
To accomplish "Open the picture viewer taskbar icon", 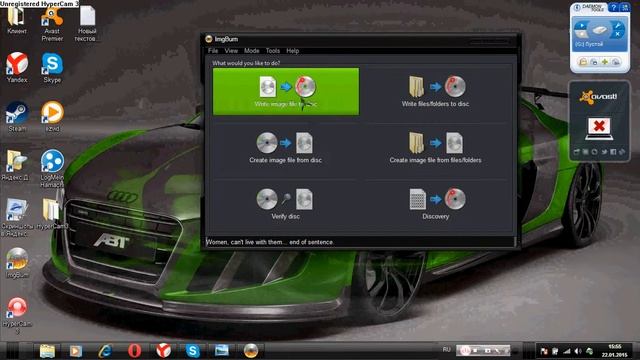I will tap(222, 351).
